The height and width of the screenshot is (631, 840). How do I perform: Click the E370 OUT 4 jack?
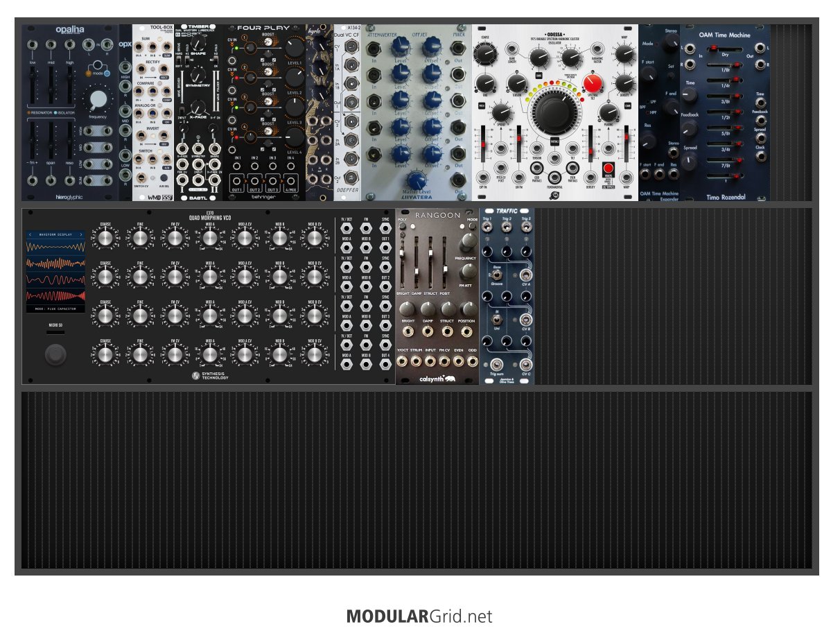[385, 365]
